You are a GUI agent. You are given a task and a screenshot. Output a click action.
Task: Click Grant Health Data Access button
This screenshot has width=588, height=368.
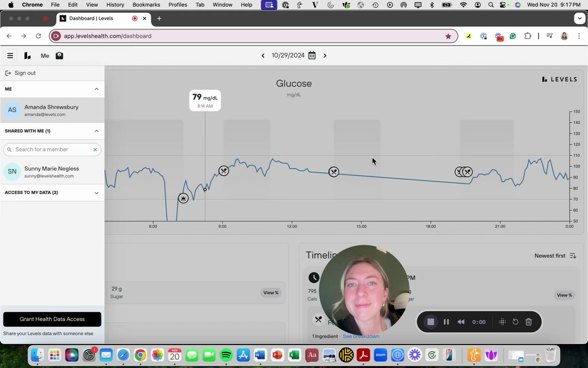coord(52,319)
